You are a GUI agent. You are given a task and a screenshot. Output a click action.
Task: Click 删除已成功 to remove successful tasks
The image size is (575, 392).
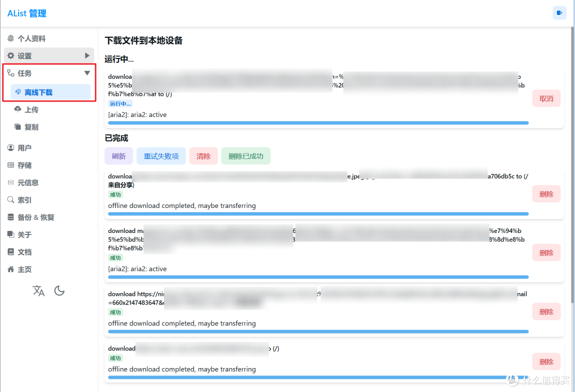[x=245, y=156]
